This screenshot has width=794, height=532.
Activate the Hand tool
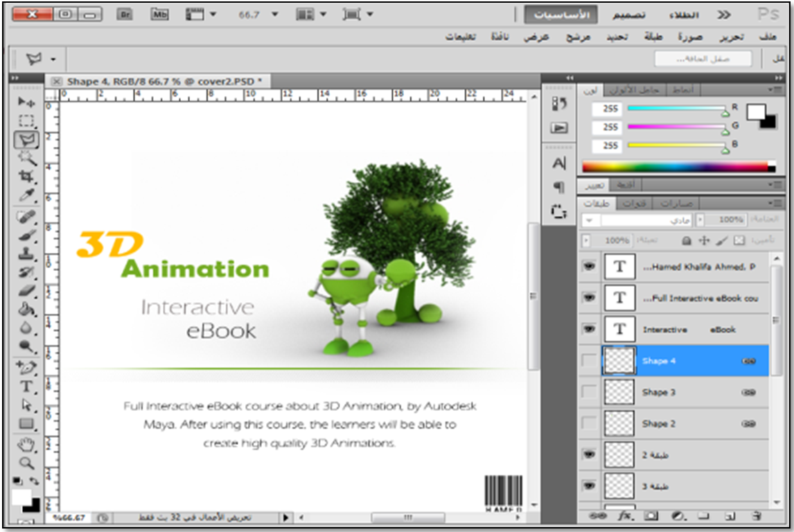(26, 444)
